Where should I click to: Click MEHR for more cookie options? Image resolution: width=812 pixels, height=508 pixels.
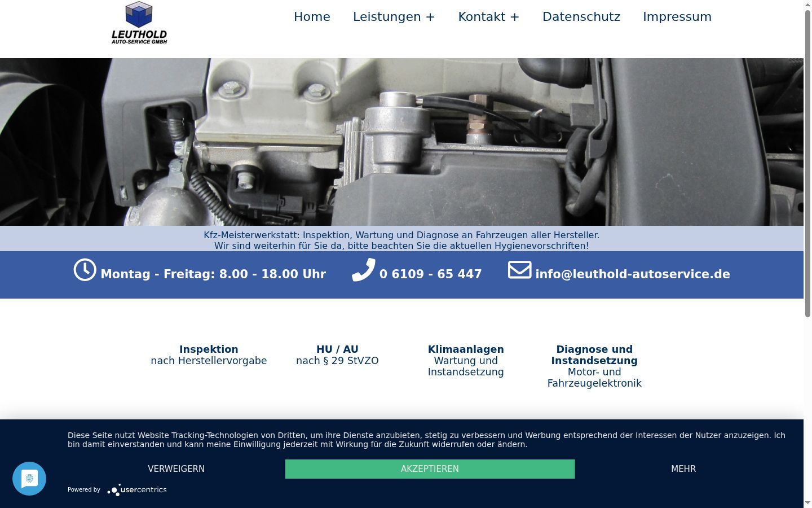[683, 469]
